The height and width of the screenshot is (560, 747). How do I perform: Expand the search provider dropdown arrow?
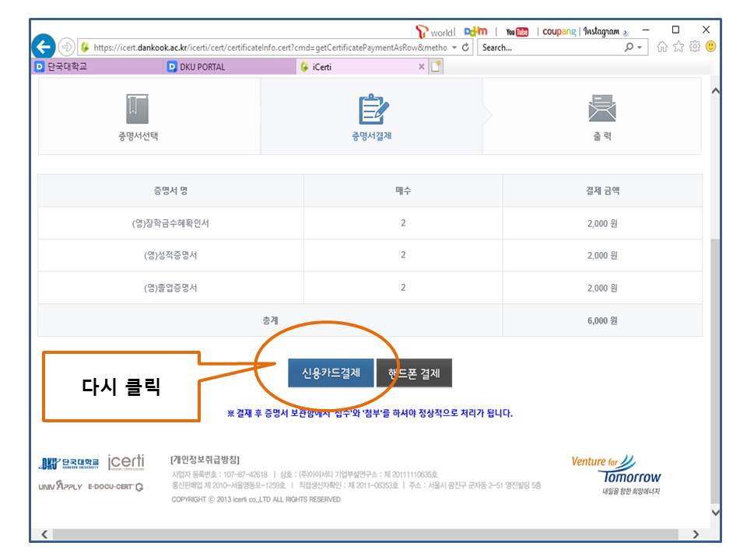coord(639,47)
